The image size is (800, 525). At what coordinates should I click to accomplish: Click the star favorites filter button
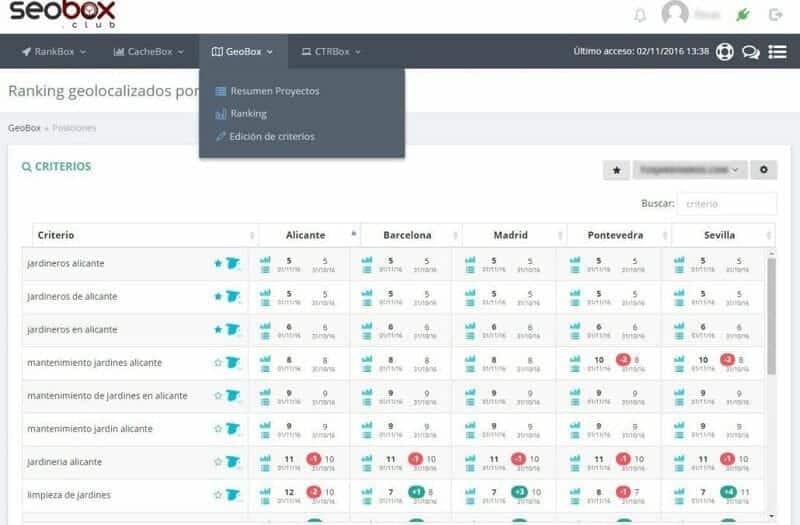[616, 170]
